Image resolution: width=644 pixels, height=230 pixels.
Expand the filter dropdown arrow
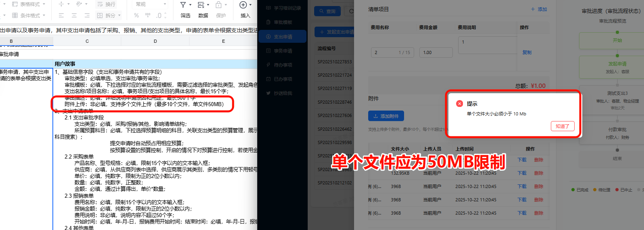click(190, 5)
